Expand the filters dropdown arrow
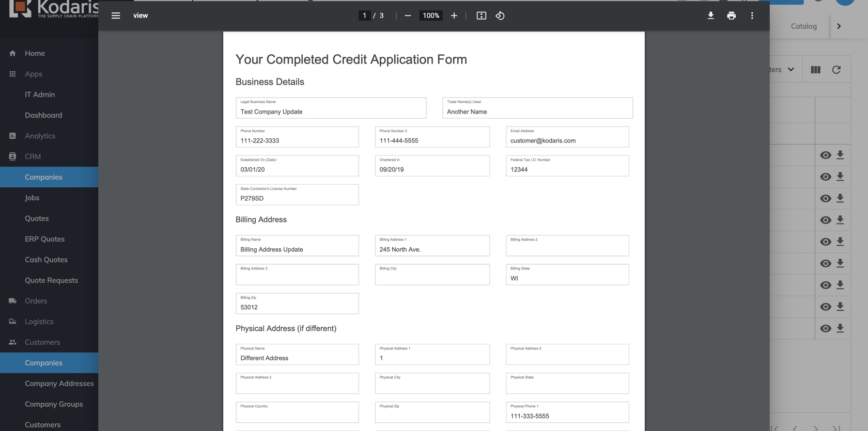This screenshot has width=868, height=431. coord(791,69)
